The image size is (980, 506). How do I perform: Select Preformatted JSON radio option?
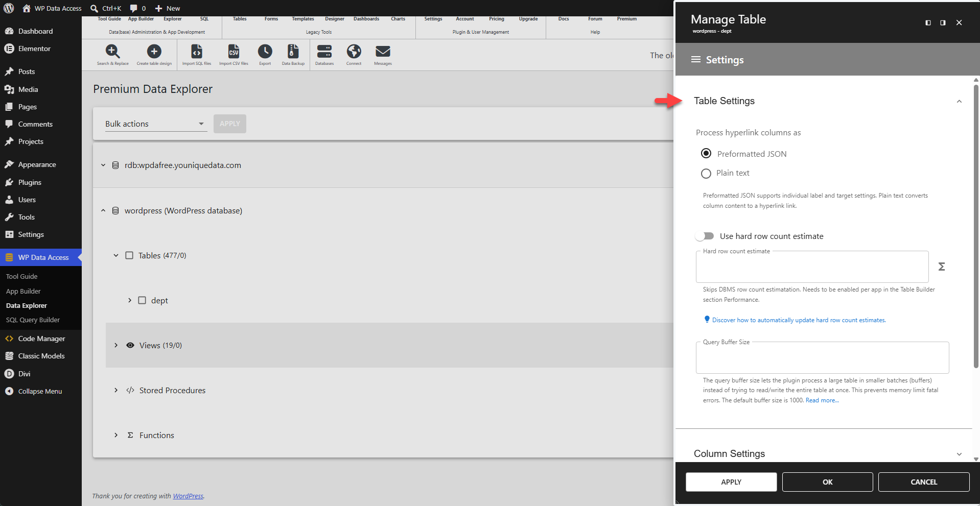click(x=706, y=153)
